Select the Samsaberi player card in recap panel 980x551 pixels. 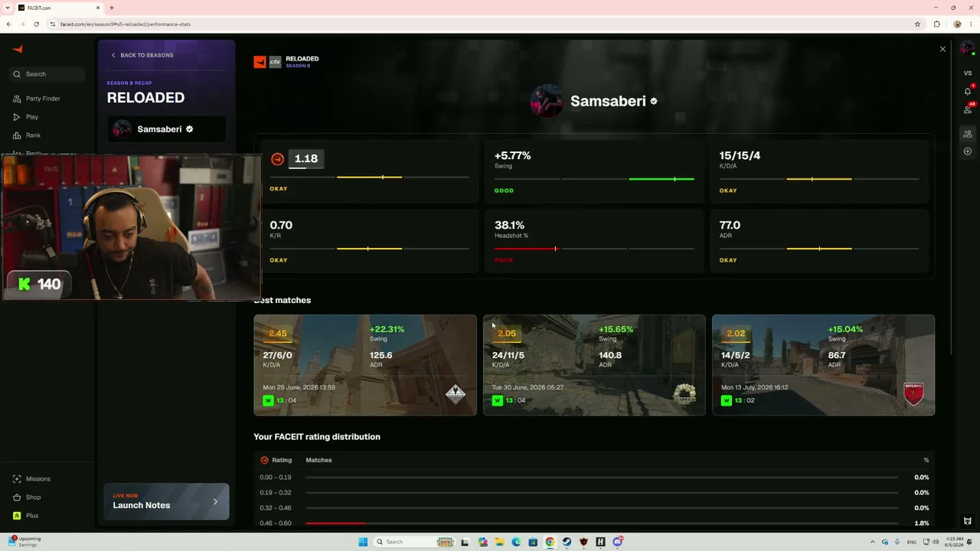pos(166,129)
